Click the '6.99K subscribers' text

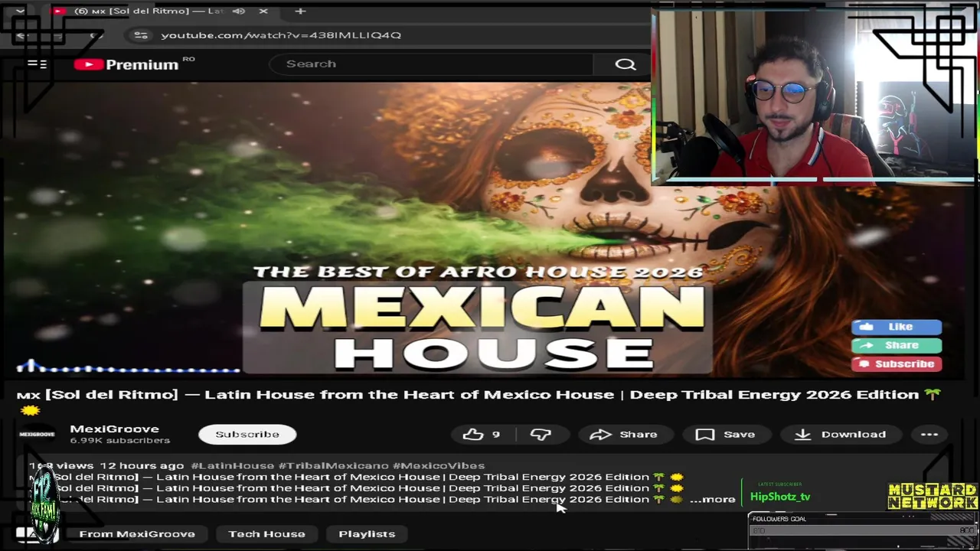click(x=120, y=441)
